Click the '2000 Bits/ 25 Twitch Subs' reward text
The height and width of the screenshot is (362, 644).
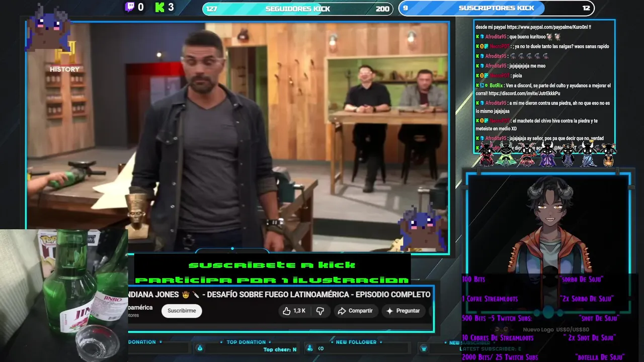(500, 357)
